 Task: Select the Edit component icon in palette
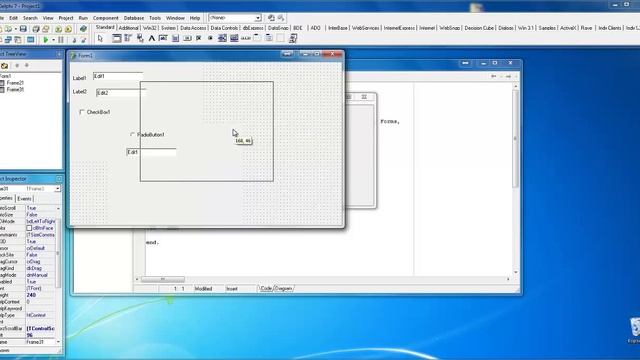[163, 38]
